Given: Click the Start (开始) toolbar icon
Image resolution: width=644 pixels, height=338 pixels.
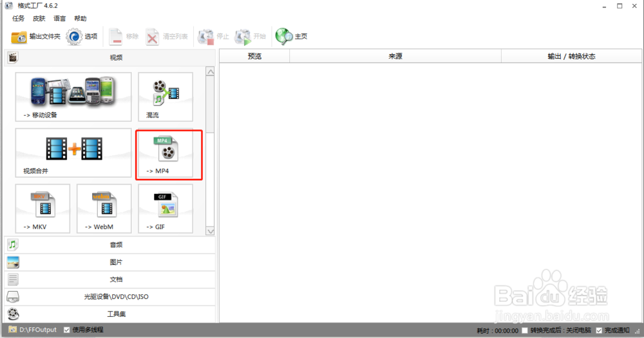Looking at the screenshot, I should point(242,37).
